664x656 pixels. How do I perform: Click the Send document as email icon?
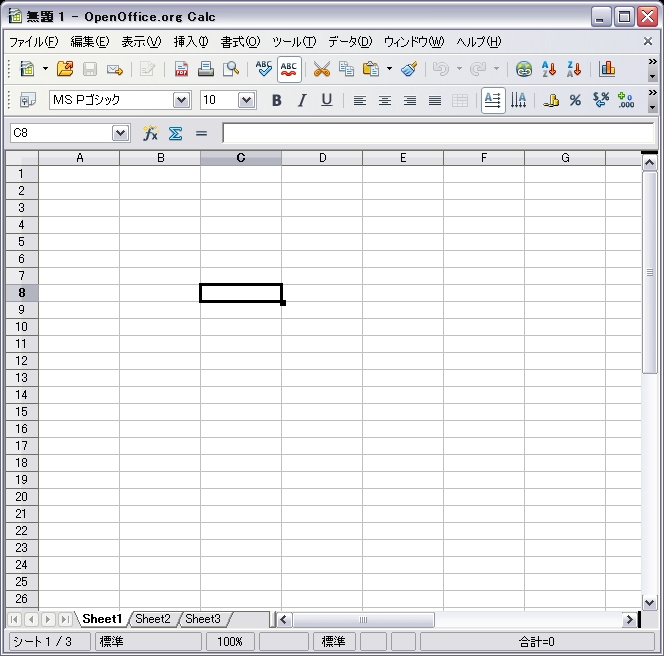[x=114, y=69]
